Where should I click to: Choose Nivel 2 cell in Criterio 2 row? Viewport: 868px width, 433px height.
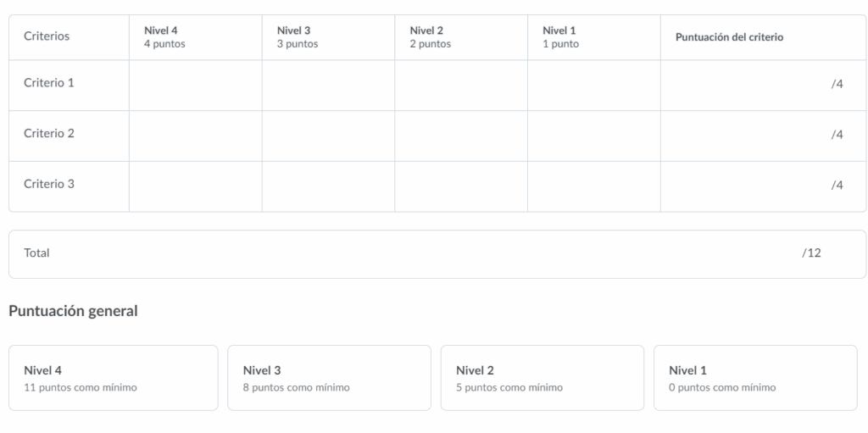pos(461,136)
